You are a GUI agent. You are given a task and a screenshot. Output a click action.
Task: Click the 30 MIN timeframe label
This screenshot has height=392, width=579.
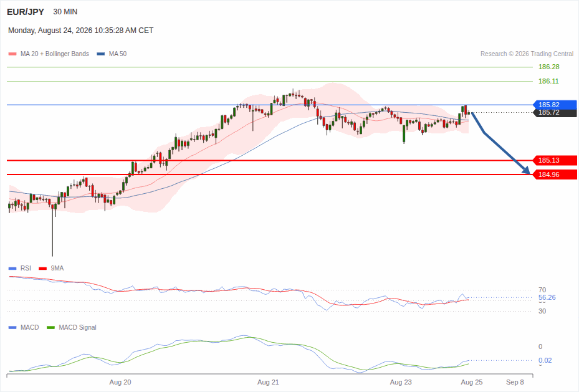tap(65, 12)
